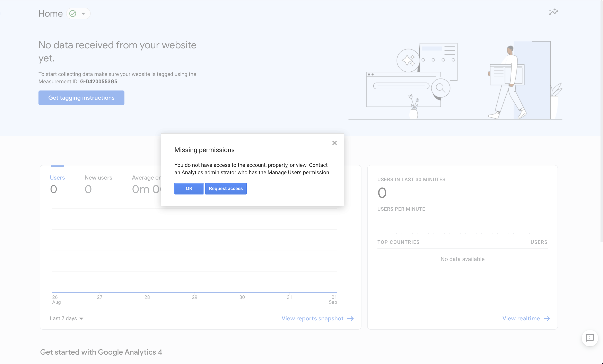603x364 pixels.
Task: Open the Last 7 days date range dropdown
Action: (x=66, y=318)
